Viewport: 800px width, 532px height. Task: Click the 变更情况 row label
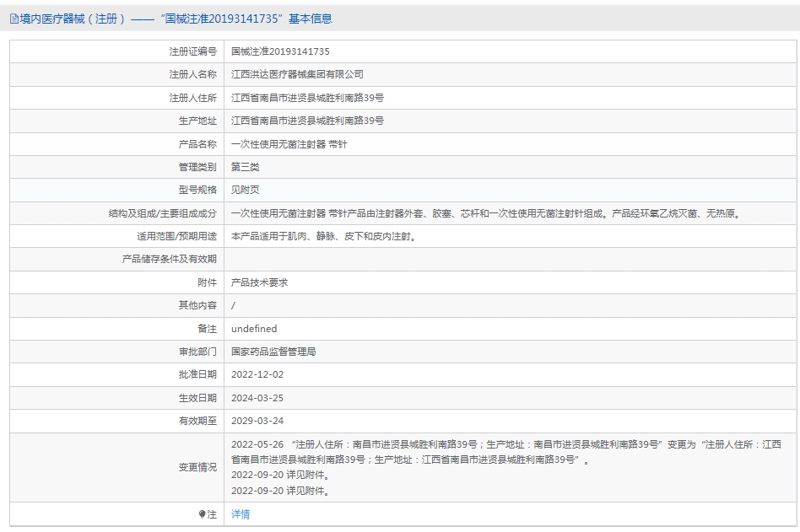[197, 467]
